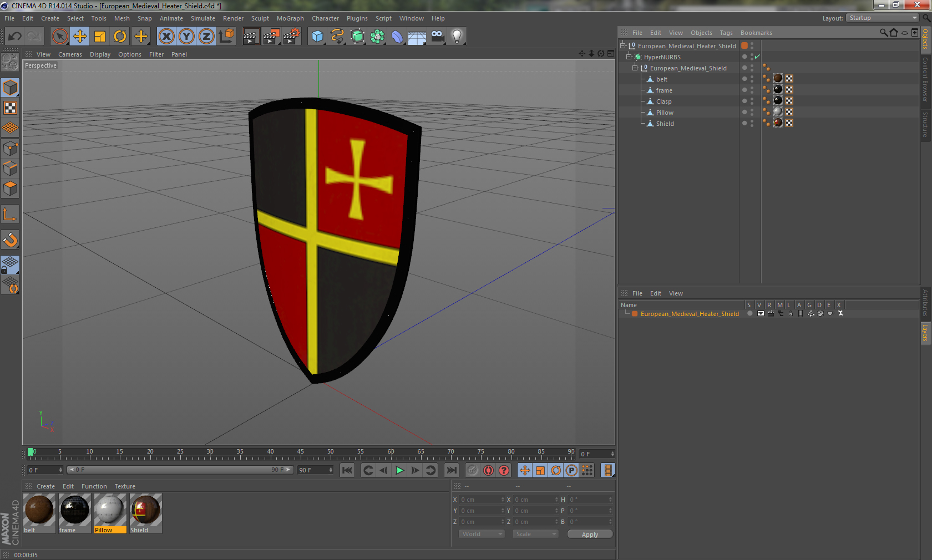Image resolution: width=932 pixels, height=560 pixels.
Task: Toggle Y axis lock
Action: tap(186, 37)
